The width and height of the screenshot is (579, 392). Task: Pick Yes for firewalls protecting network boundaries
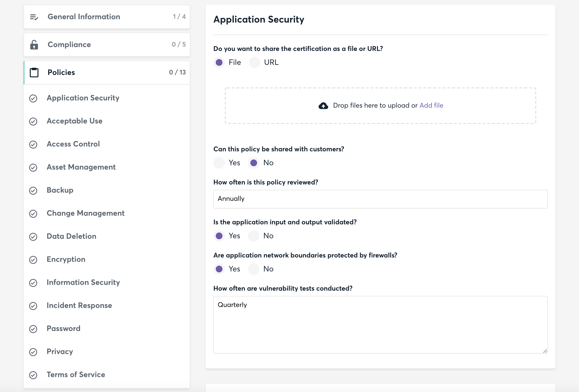pyautogui.click(x=219, y=269)
